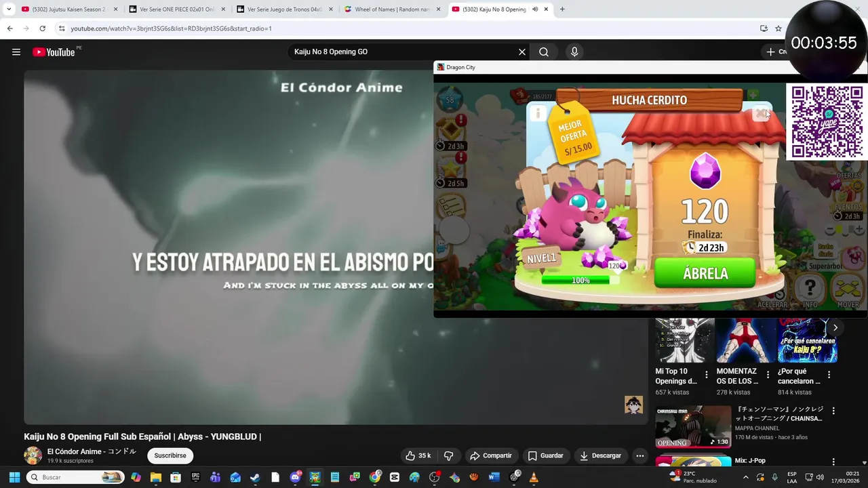This screenshot has height=488, width=868.
Task: Switch the ESP LAA input language
Action: point(792,477)
